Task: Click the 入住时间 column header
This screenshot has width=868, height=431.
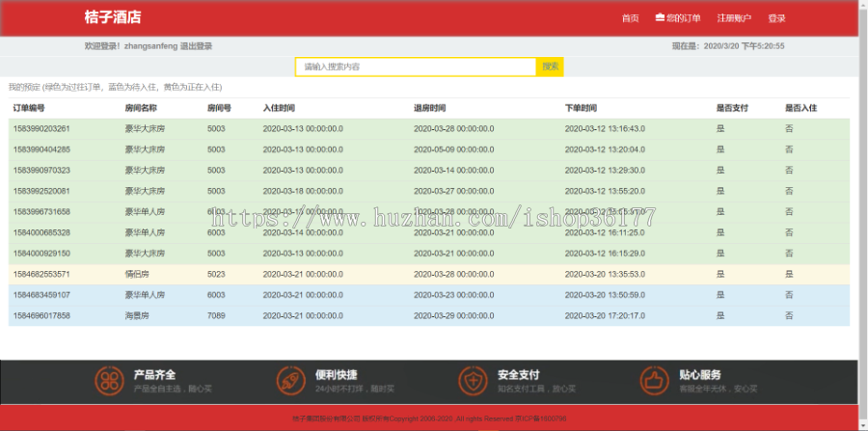Action: [279, 108]
